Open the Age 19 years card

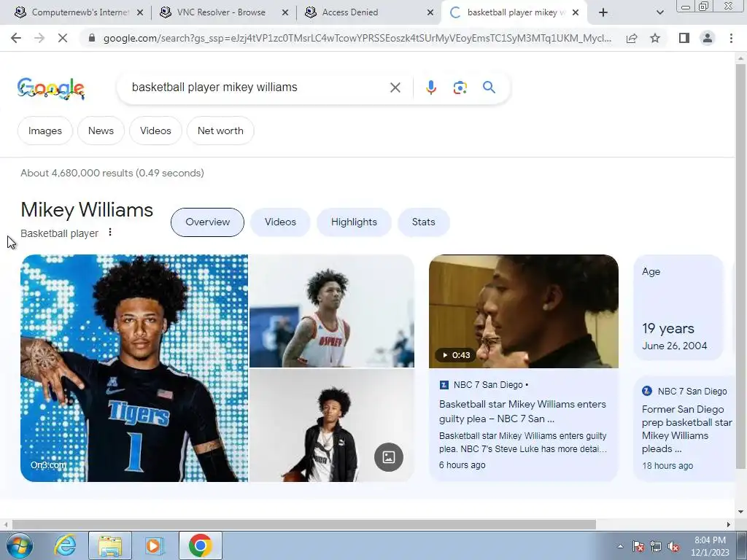[678, 307]
